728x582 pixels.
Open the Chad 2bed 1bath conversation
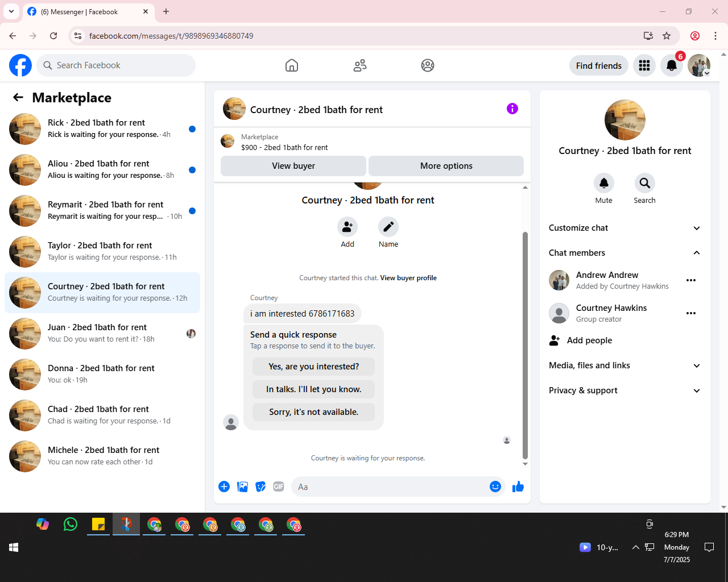click(102, 415)
